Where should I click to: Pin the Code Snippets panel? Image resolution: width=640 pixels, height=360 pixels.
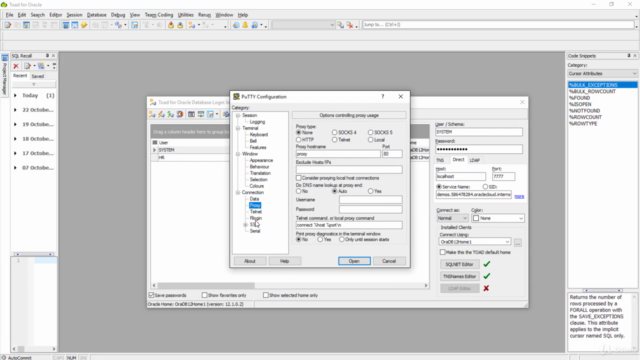point(629,56)
